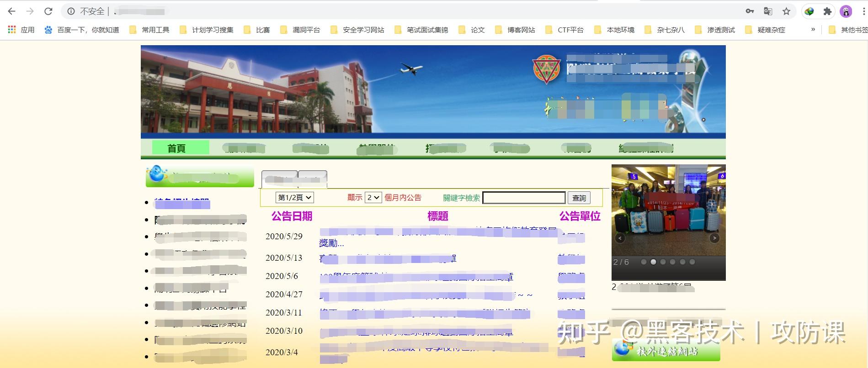The height and width of the screenshot is (368, 868).
Task: Click the 校外連結網站 green banner
Action: (666, 350)
